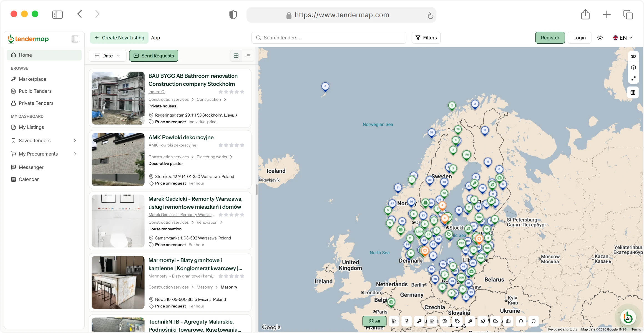Click the tendermap logo
This screenshot has width=644, height=333.
[x=28, y=39]
